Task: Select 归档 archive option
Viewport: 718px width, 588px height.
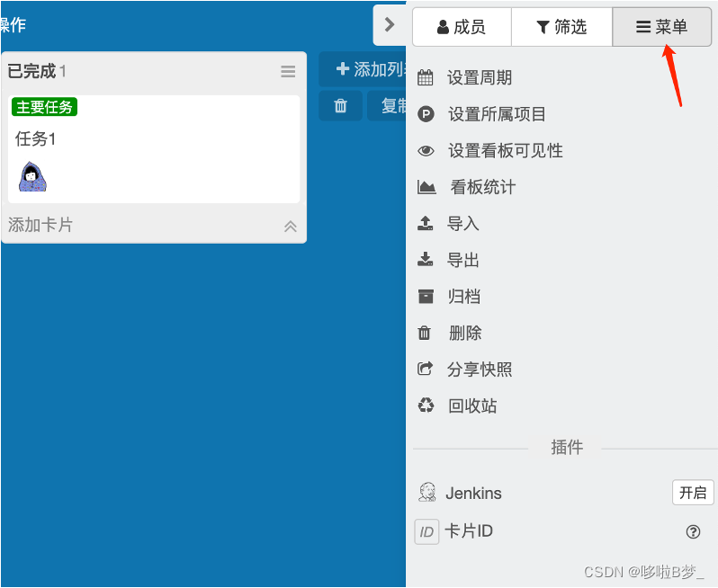Action: 464,297
